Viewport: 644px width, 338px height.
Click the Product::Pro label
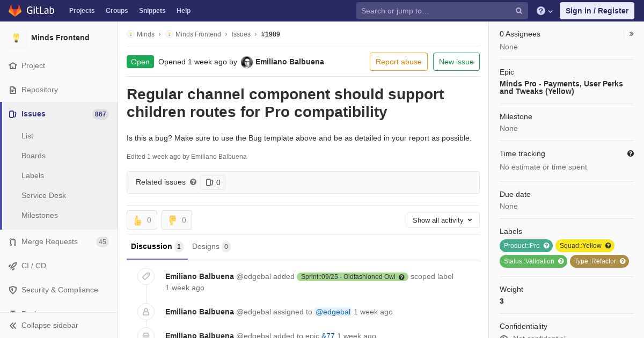point(526,246)
